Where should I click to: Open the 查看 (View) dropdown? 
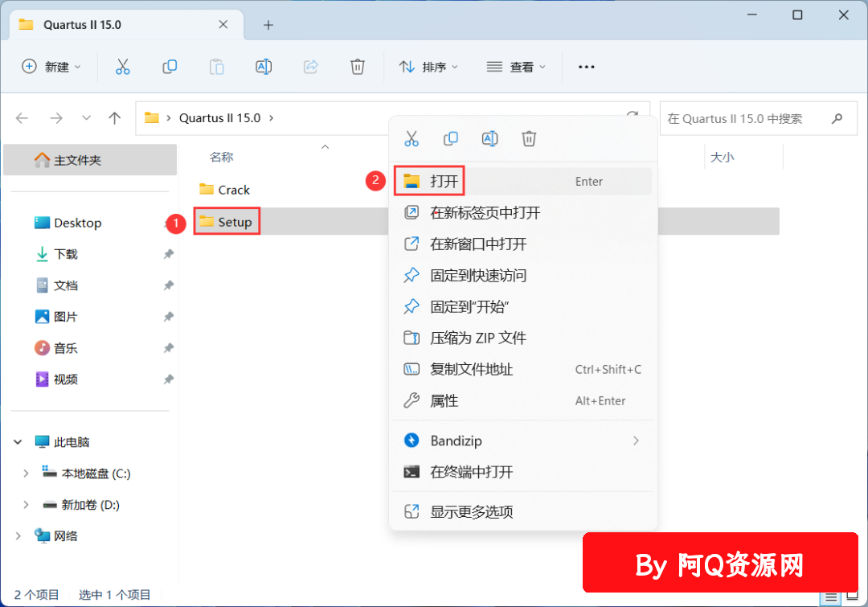(516, 67)
